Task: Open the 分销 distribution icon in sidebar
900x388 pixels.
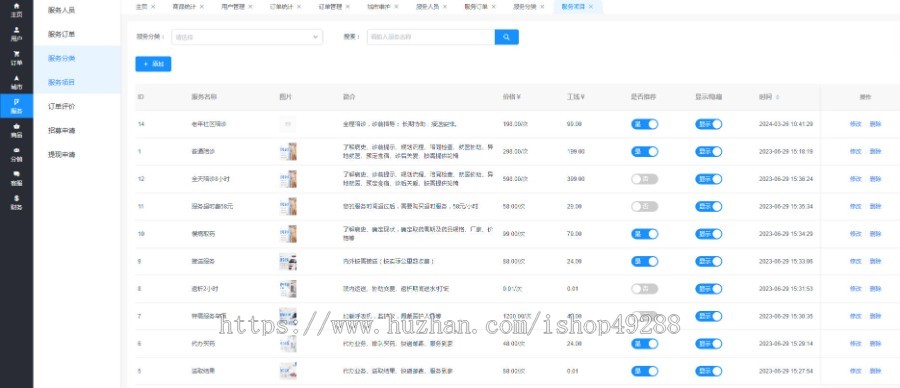Action: point(17,154)
